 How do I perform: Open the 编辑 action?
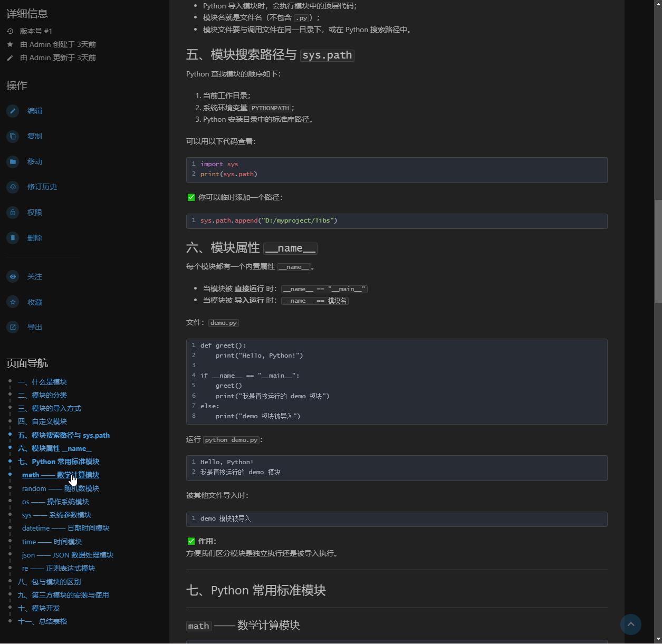35,111
